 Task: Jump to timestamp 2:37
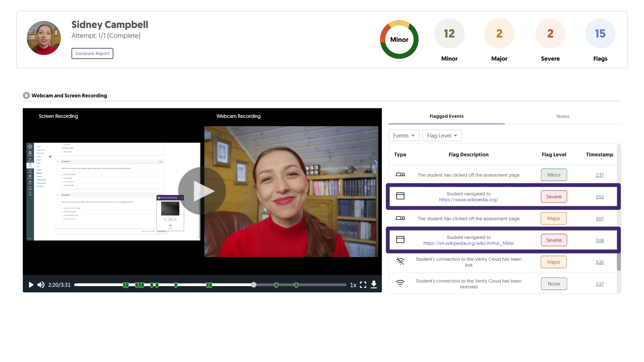(x=599, y=175)
